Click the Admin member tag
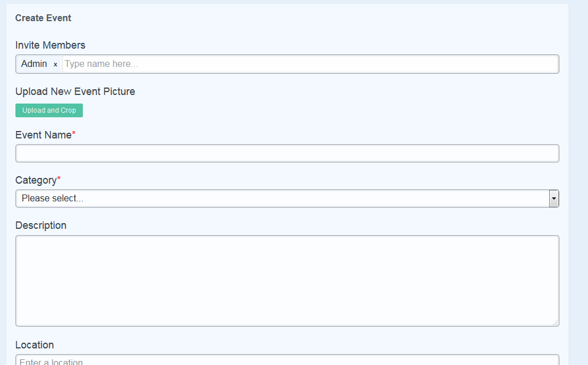The height and width of the screenshot is (365, 588). 34,64
